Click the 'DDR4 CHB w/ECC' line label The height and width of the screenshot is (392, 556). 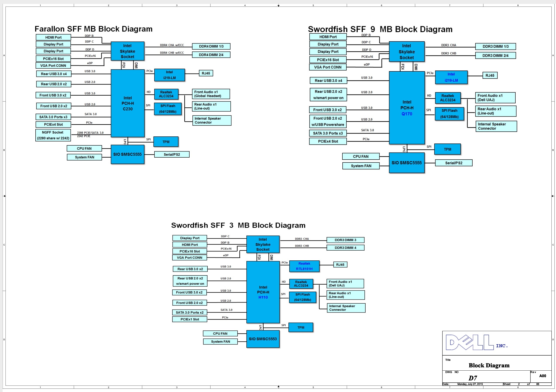tap(172, 53)
